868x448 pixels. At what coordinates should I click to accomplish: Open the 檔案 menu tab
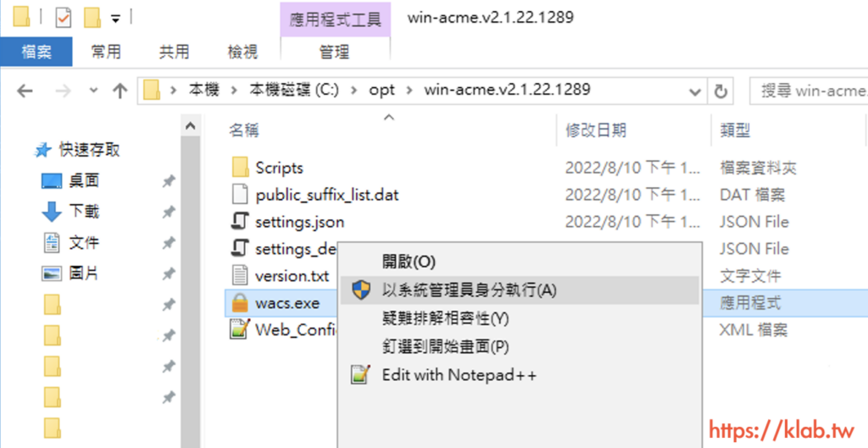click(x=36, y=52)
